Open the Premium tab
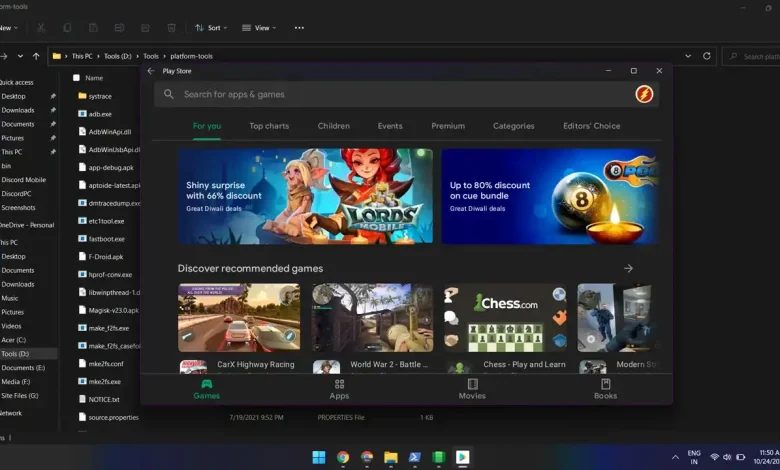 click(448, 126)
